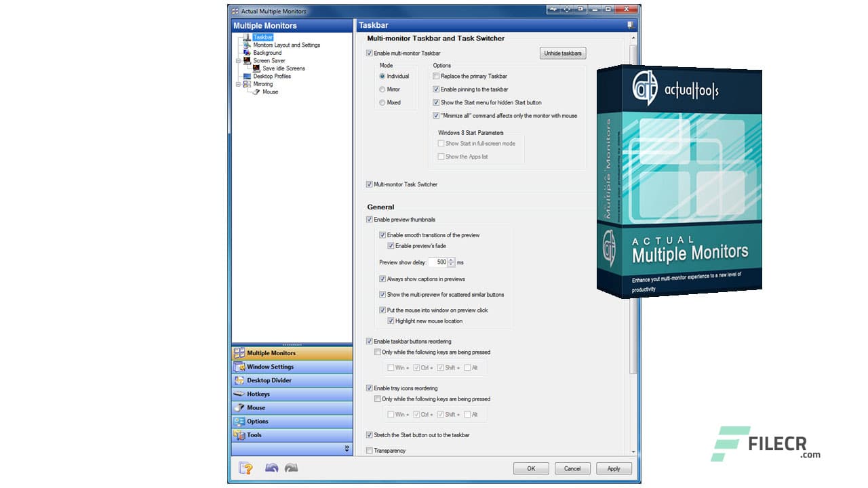Open the Window Settings section

pyautogui.click(x=292, y=367)
